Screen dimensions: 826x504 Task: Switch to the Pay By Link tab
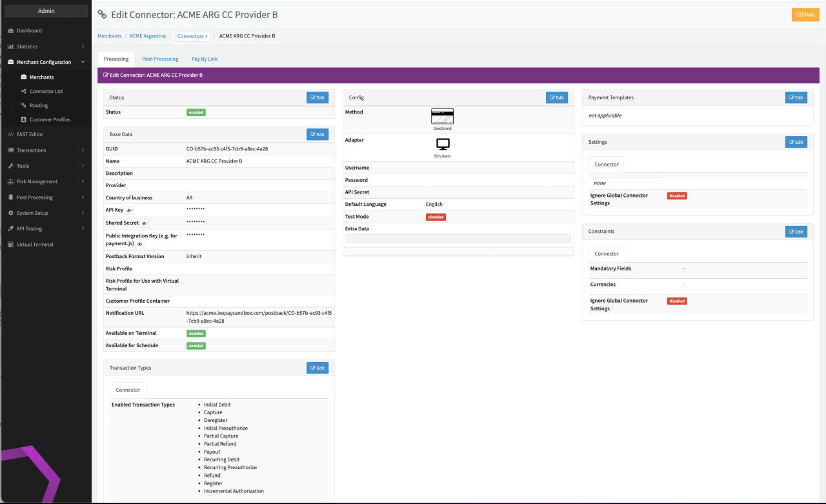pos(205,59)
